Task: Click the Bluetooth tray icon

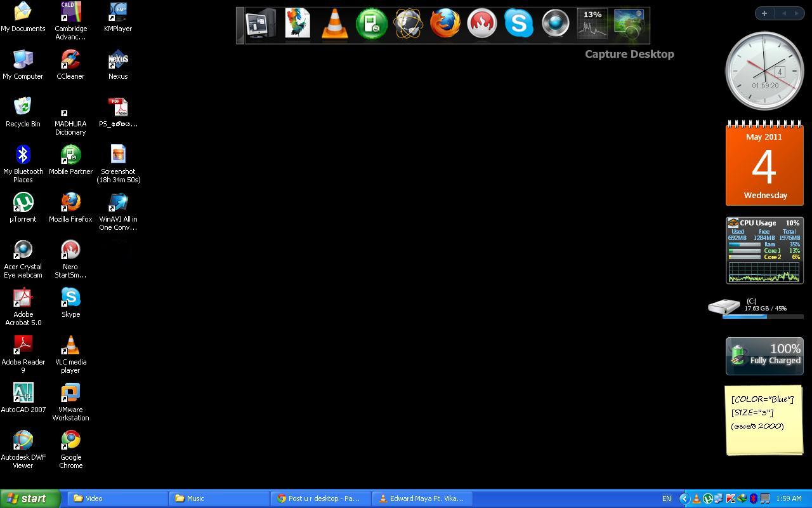Action: click(753, 498)
